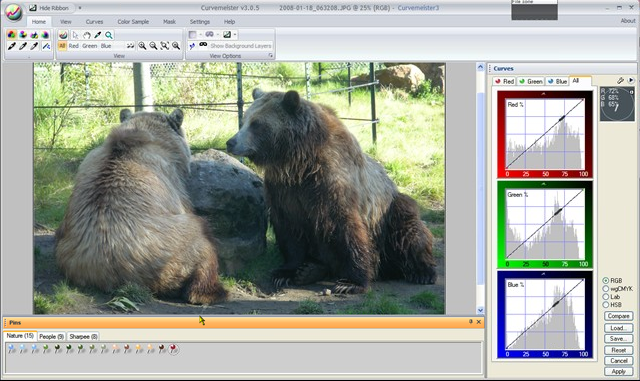This screenshot has height=381, width=640.
Task: Click the pin icon in View Options group
Action: pos(192,47)
